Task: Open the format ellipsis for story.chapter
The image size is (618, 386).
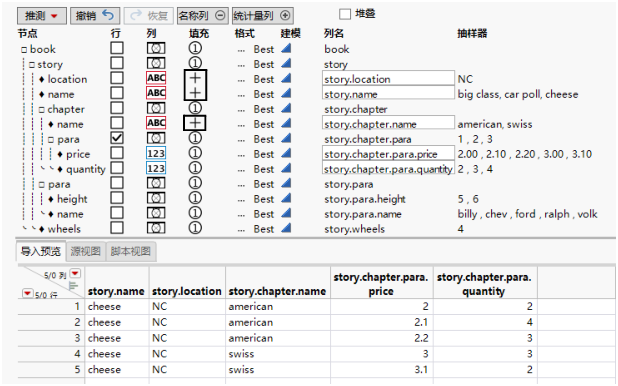Action: click(x=241, y=111)
